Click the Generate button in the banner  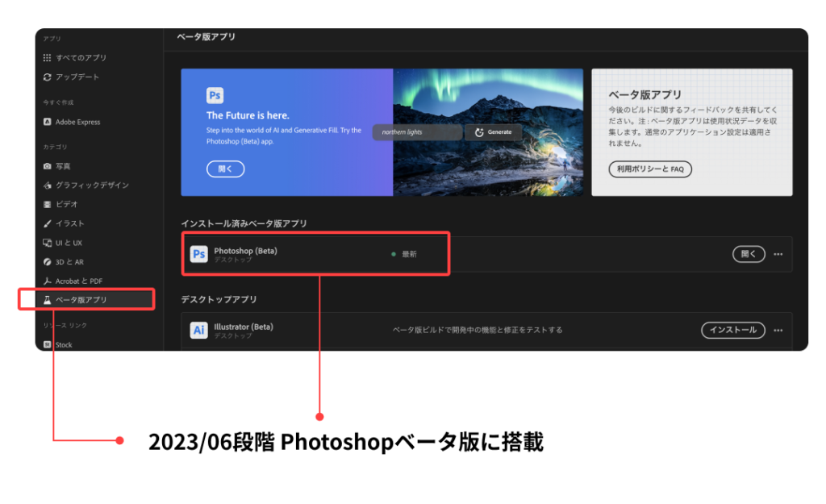[494, 132]
